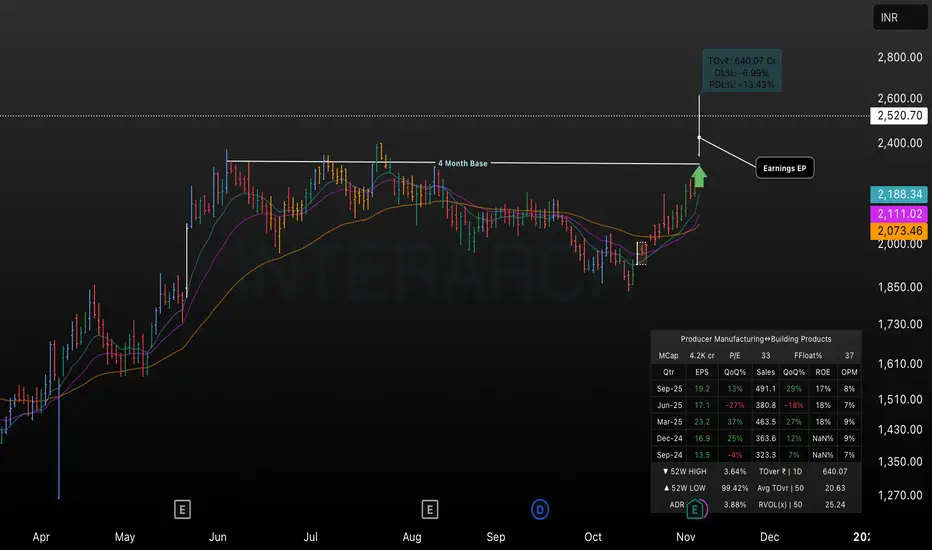Click the dashed white box around October candle
This screenshot has width=932, height=550.
coord(642,254)
